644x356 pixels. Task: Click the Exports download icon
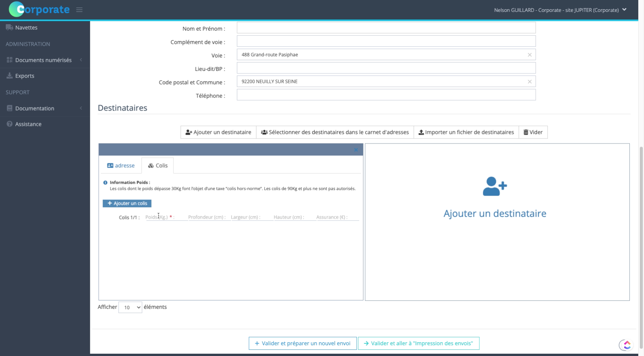pyautogui.click(x=10, y=76)
